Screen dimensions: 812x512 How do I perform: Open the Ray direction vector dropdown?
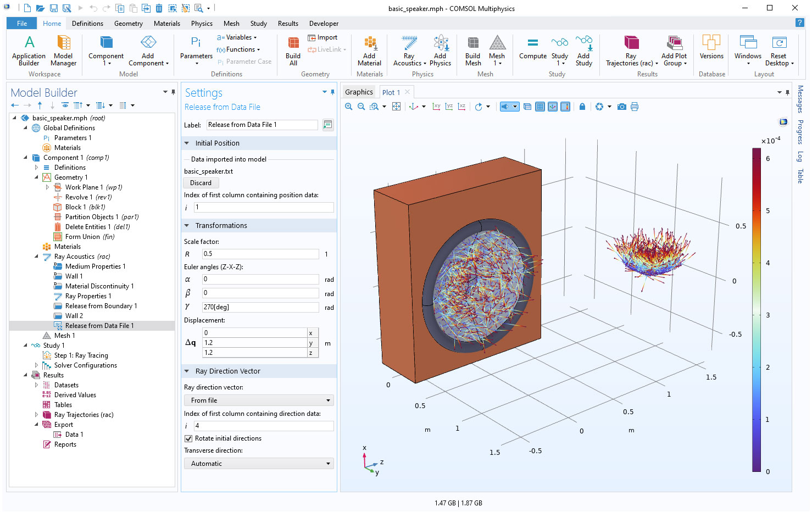tap(259, 400)
